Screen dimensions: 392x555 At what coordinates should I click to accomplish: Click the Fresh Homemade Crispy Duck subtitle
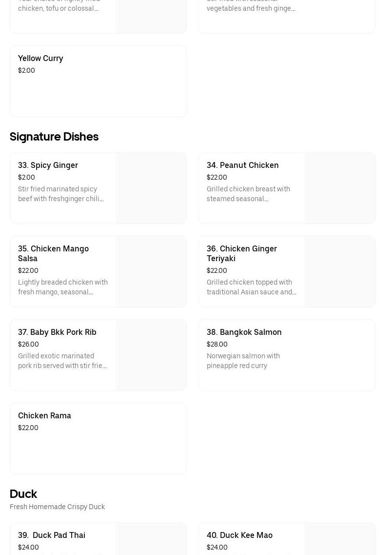tap(57, 507)
